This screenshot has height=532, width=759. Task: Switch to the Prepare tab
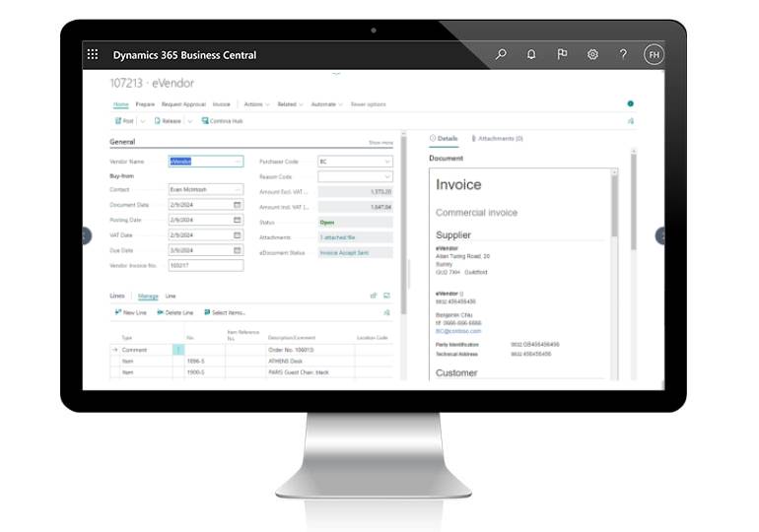point(145,103)
